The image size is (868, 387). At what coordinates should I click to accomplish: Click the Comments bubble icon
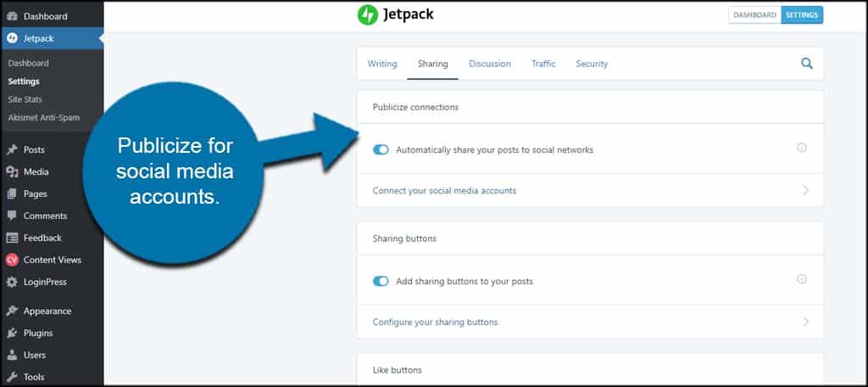click(12, 216)
